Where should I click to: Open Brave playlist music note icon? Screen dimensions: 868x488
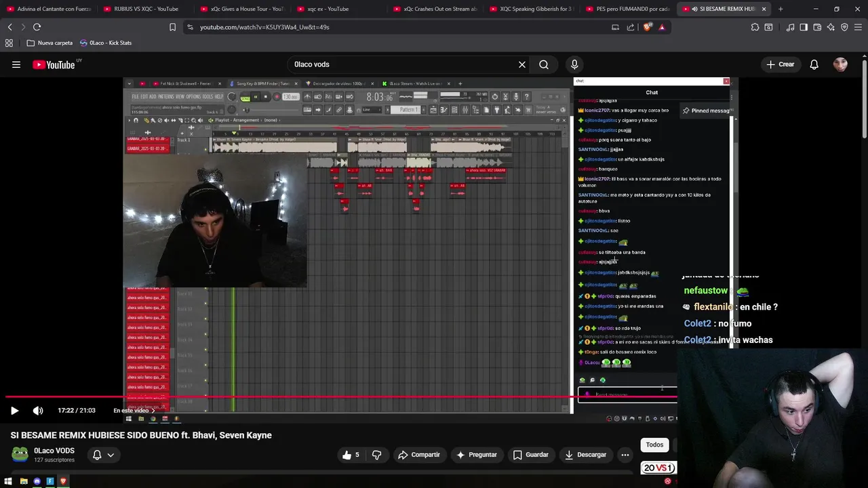790,27
